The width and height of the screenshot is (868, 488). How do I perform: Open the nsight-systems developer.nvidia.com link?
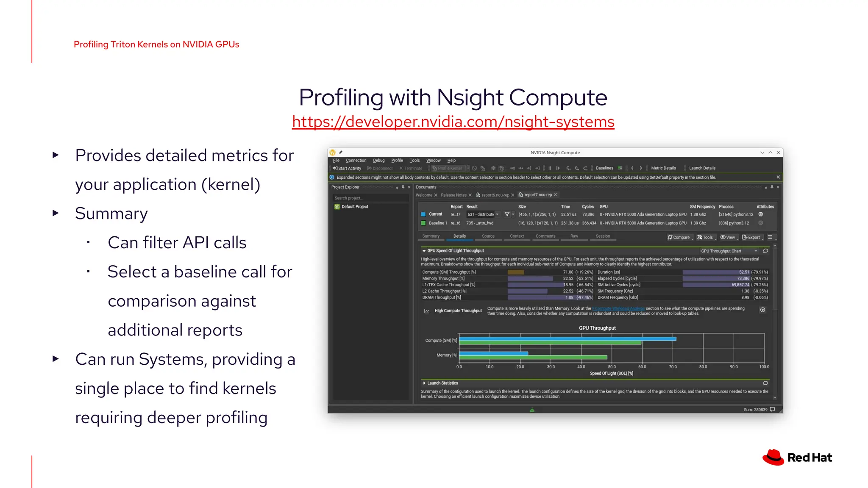[453, 122]
